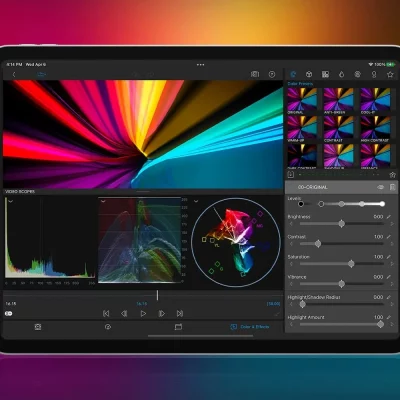Open the chroma key effects tab
The height and width of the screenshot is (400, 400).
coord(374,74)
